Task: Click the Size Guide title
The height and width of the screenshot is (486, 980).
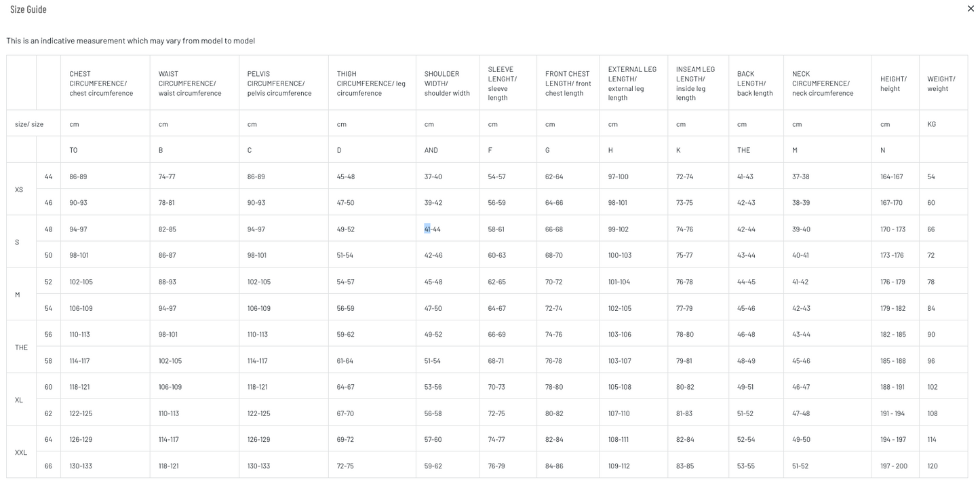Action: (28, 10)
